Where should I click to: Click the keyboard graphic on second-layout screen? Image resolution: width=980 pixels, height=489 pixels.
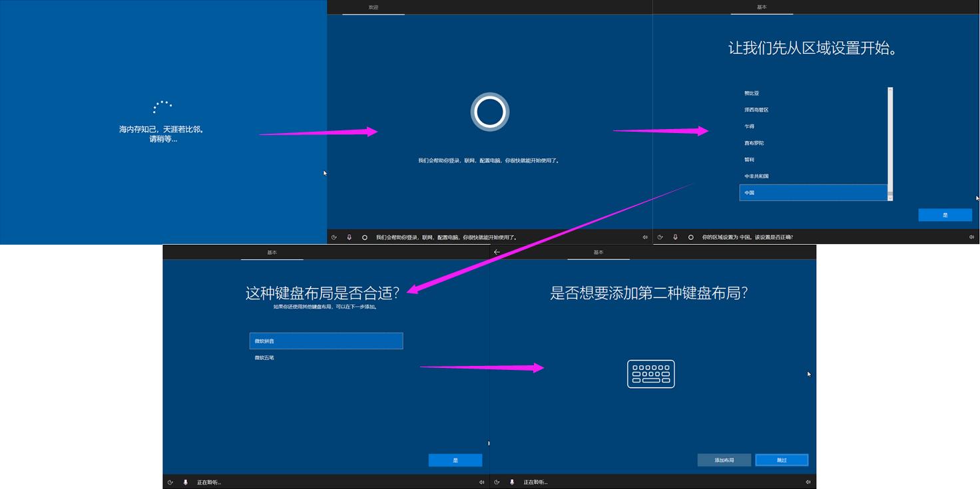(650, 374)
